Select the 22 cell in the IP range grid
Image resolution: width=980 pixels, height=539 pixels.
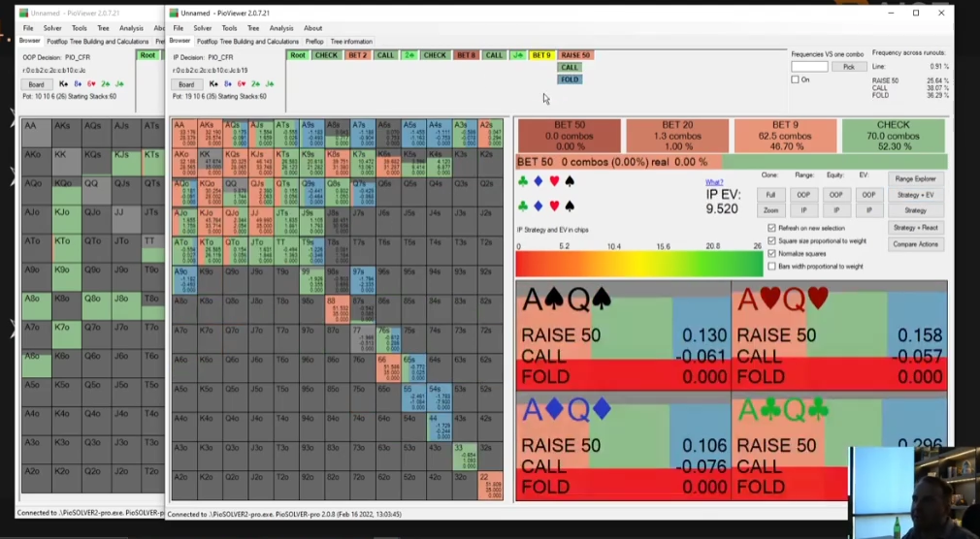tap(490, 485)
